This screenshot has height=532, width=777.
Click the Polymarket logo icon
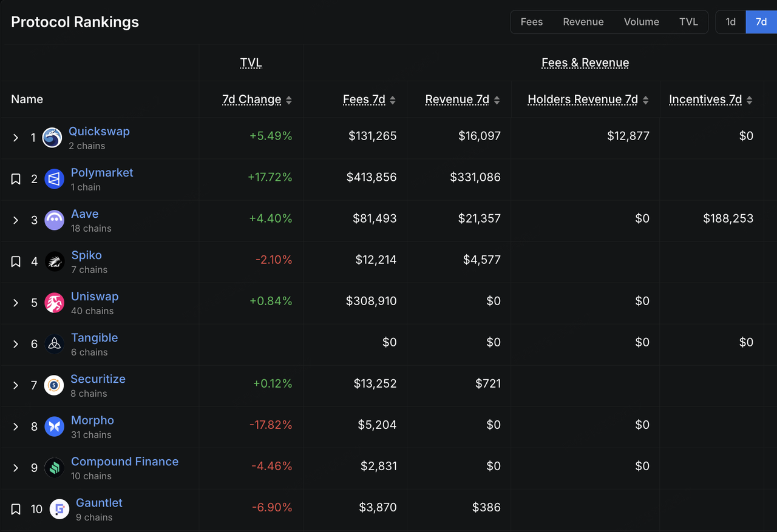pos(54,179)
